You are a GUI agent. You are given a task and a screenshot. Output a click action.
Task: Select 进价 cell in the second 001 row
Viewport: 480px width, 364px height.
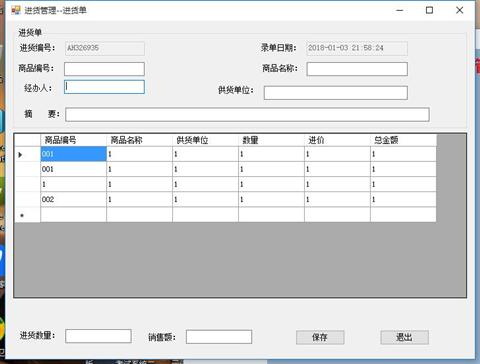tap(337, 169)
